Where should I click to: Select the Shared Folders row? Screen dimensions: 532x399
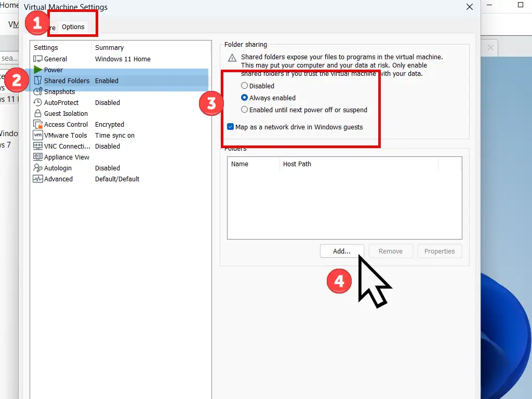point(121,81)
